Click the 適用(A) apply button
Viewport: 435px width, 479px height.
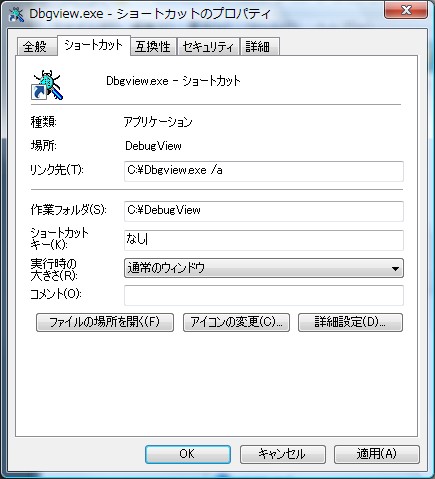tap(377, 454)
